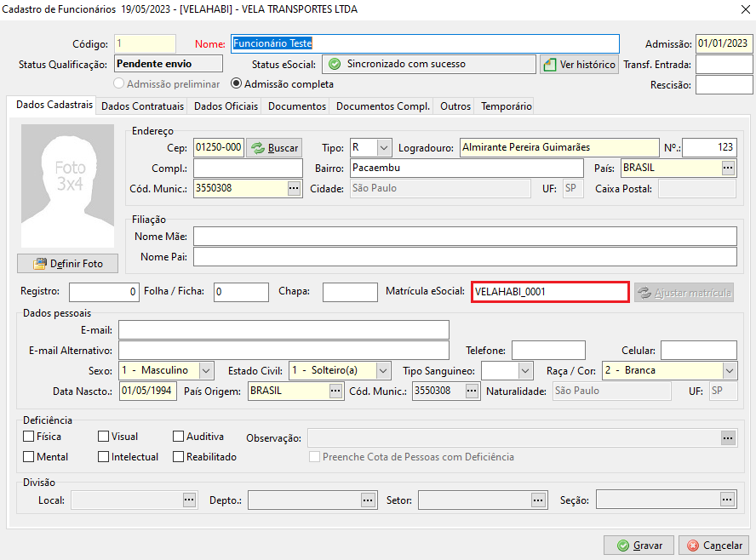Expand the Tipo logradouro dropdown
The width and height of the screenshot is (756, 560).
[x=384, y=147]
